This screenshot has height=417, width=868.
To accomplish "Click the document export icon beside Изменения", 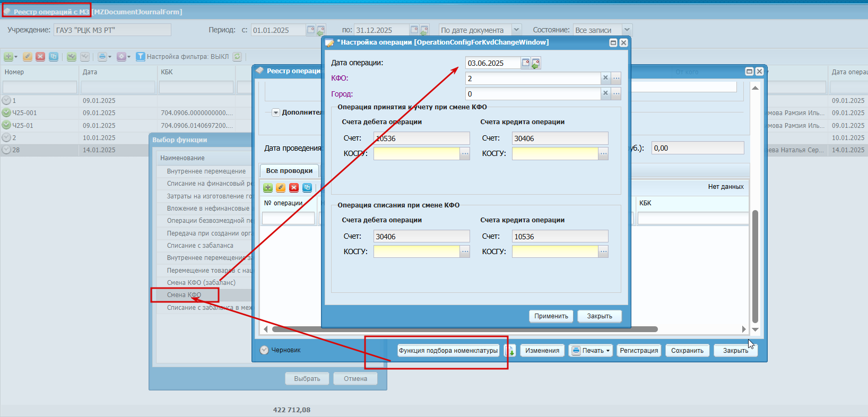I will [x=510, y=351].
